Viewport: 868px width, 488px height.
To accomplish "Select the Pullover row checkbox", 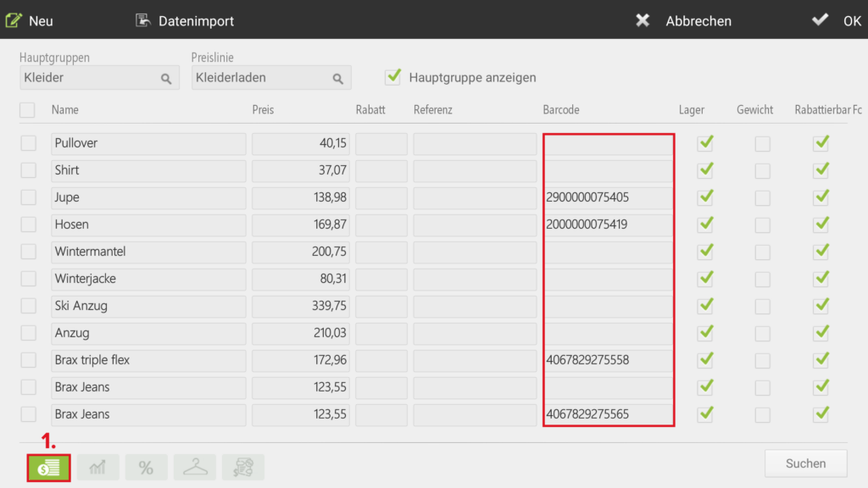I will 28,143.
